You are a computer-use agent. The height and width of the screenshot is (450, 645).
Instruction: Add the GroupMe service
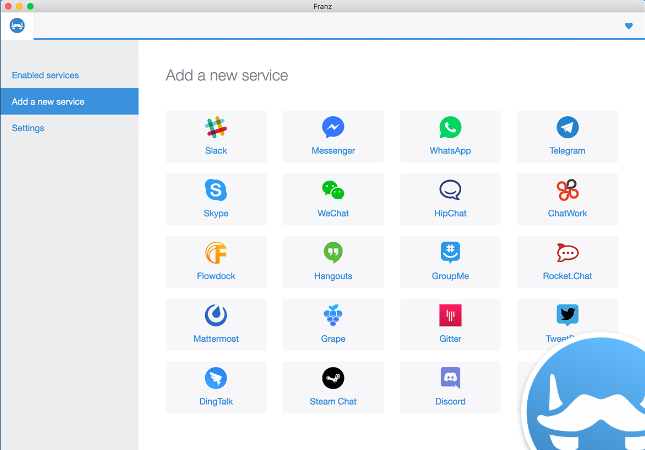(450, 262)
